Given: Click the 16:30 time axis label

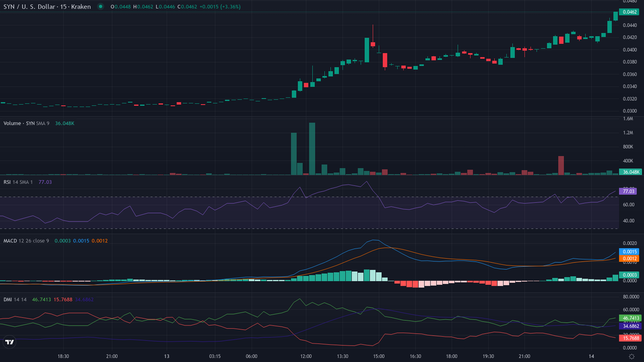Looking at the screenshot, I should click(x=415, y=356).
